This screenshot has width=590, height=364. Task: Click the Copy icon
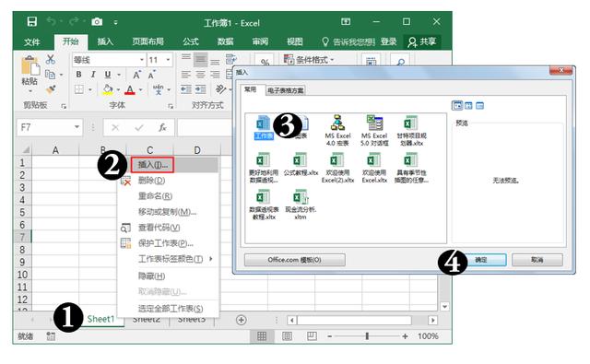click(x=50, y=75)
